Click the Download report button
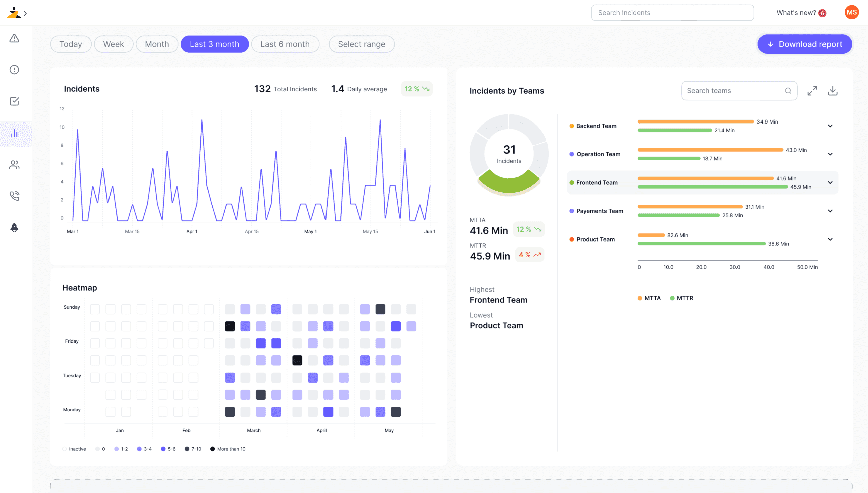868x493 pixels. [804, 44]
